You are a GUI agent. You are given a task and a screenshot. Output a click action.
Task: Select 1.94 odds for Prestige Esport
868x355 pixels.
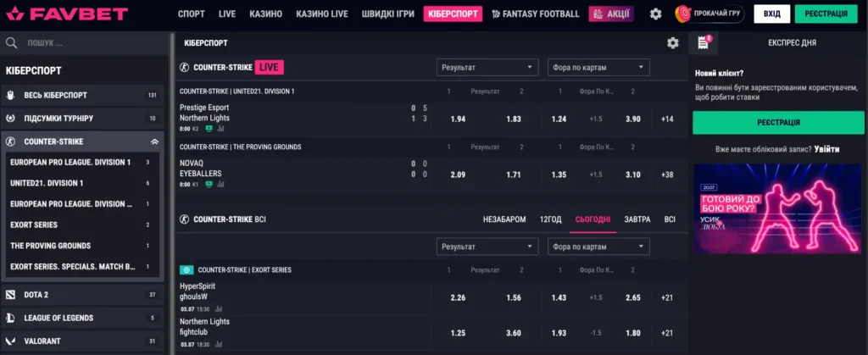coord(458,119)
